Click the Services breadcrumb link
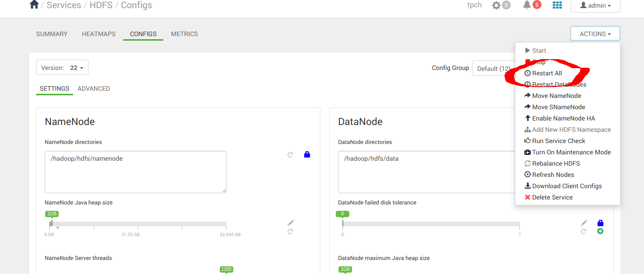Image resolution: width=644 pixels, height=274 pixels. 64,5
